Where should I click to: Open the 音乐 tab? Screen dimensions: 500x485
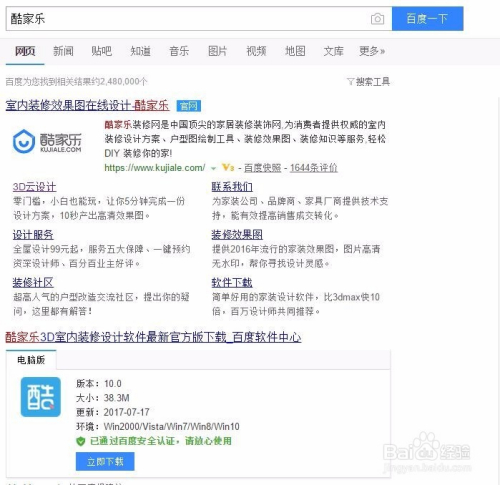[179, 51]
